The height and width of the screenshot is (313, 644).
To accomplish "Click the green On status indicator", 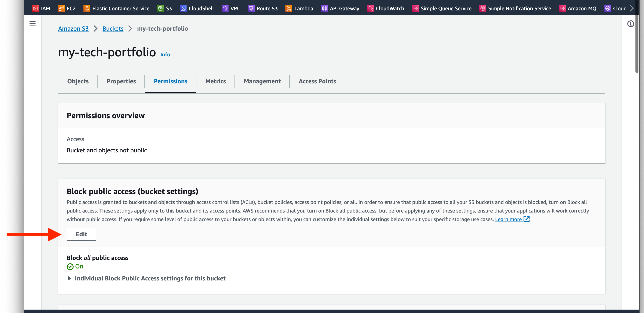I will [x=75, y=267].
